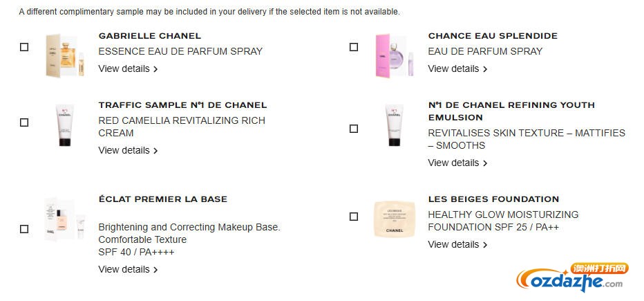Image resolution: width=644 pixels, height=301 pixels.
Task: Click the Red Camellia cream tube image
Action: point(65,125)
